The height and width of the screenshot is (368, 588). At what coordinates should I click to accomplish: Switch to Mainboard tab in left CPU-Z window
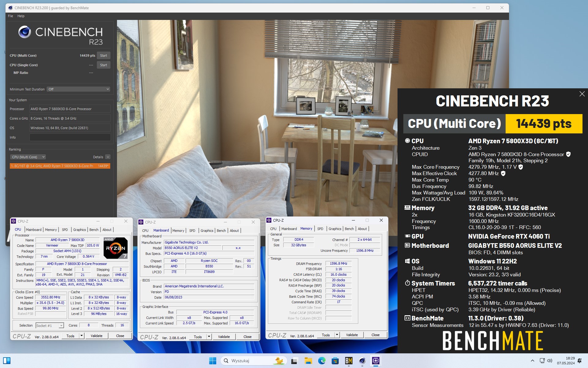click(x=34, y=230)
